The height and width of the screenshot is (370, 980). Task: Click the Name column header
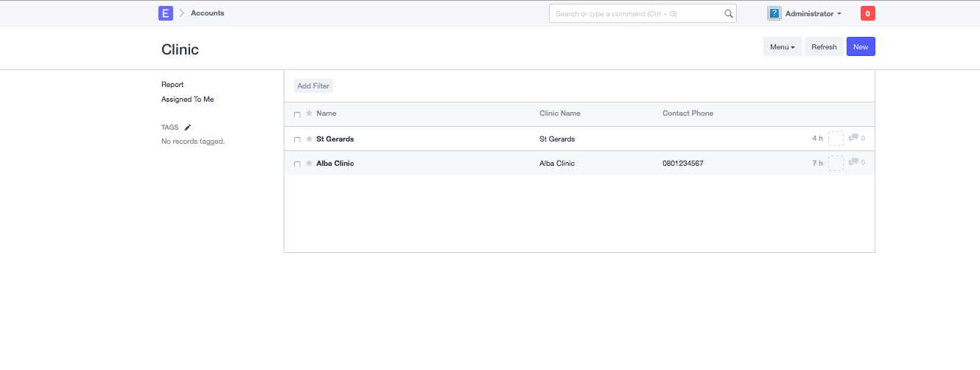point(326,114)
